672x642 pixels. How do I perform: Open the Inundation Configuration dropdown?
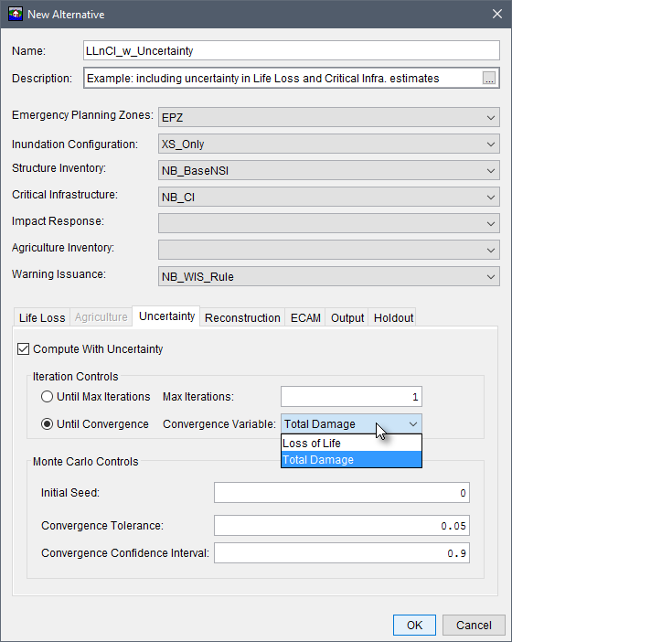point(491,144)
